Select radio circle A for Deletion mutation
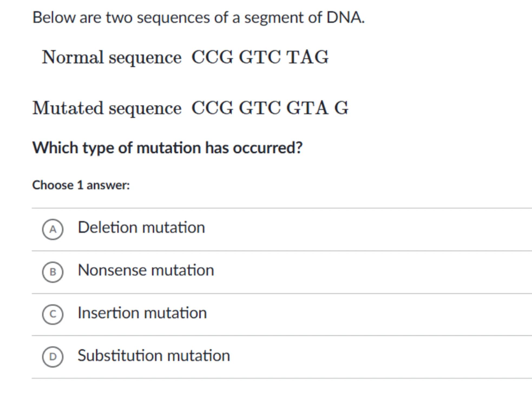 [53, 229]
